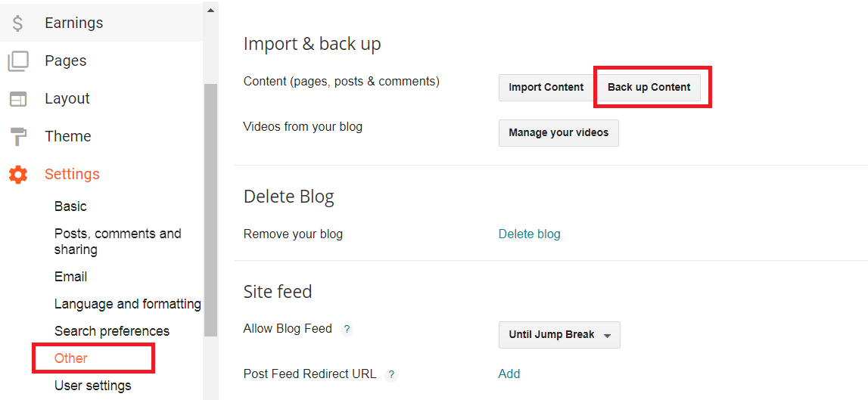Click the Pages icon in sidebar

pos(18,61)
